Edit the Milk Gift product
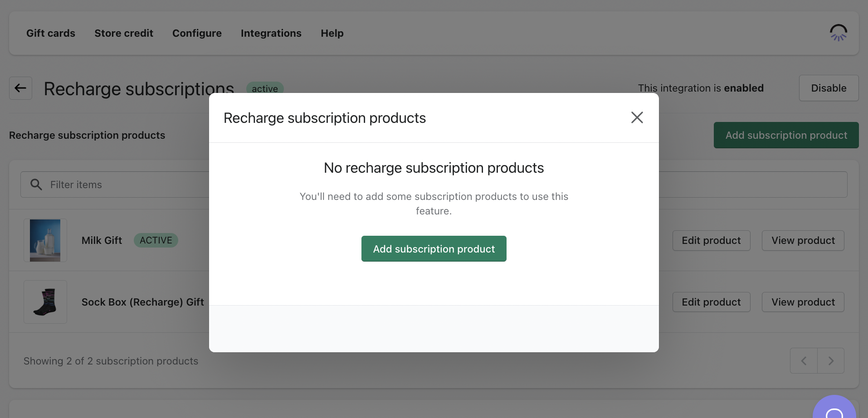The width and height of the screenshot is (868, 418). pos(711,240)
